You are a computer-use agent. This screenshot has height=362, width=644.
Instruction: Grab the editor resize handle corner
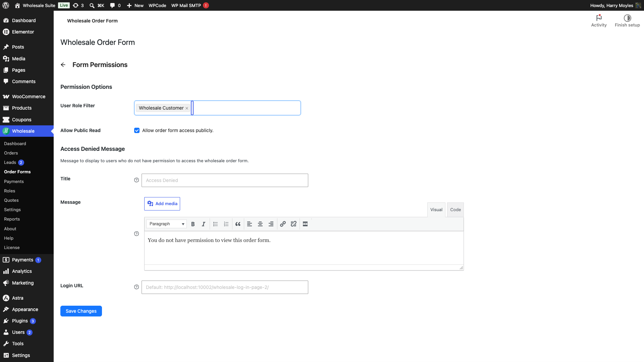461,267
